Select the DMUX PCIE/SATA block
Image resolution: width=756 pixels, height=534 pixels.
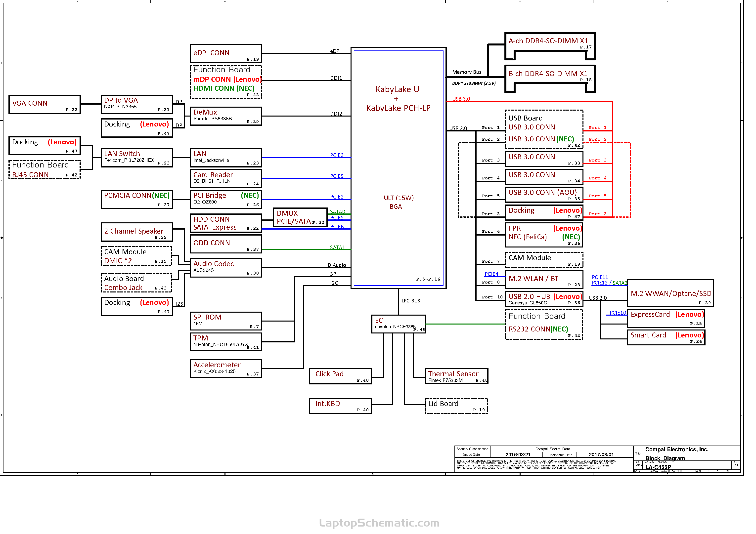(x=300, y=217)
